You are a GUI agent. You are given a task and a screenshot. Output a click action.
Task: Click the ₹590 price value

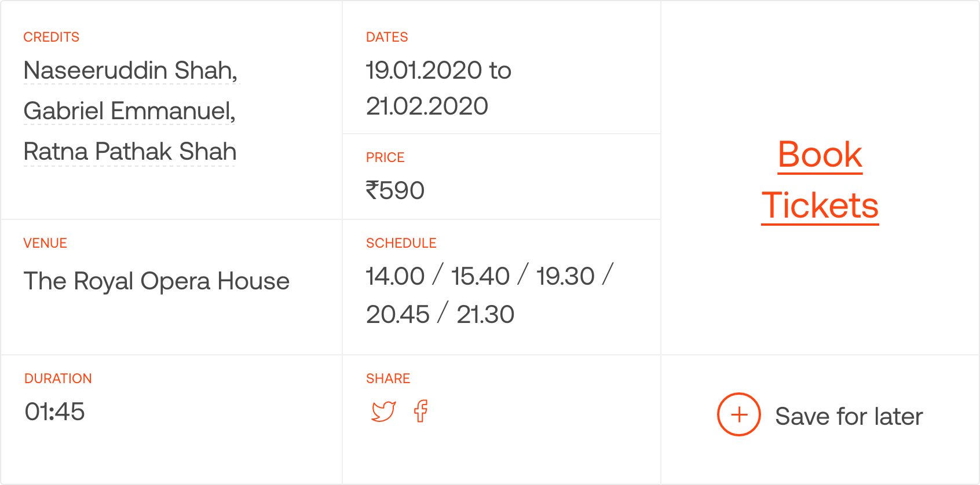(395, 190)
